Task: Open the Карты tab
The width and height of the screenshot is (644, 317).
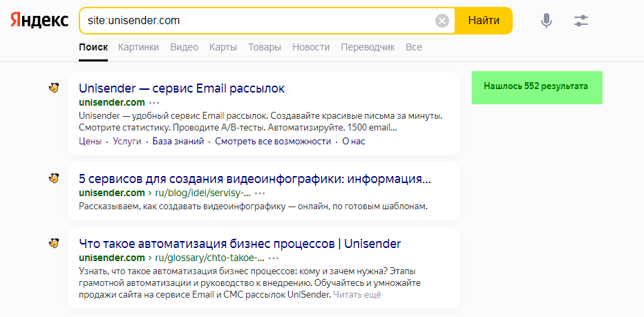Action: (223, 47)
